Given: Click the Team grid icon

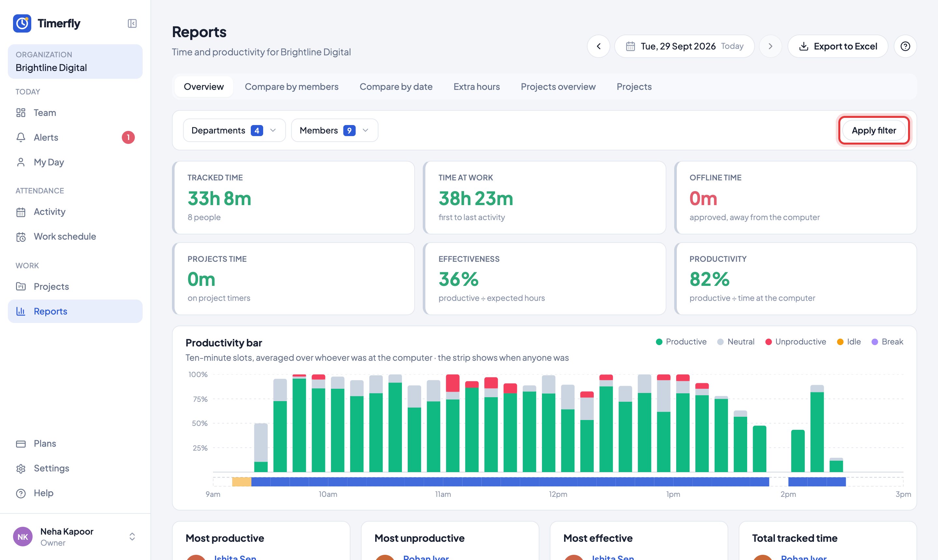Looking at the screenshot, I should [21, 112].
